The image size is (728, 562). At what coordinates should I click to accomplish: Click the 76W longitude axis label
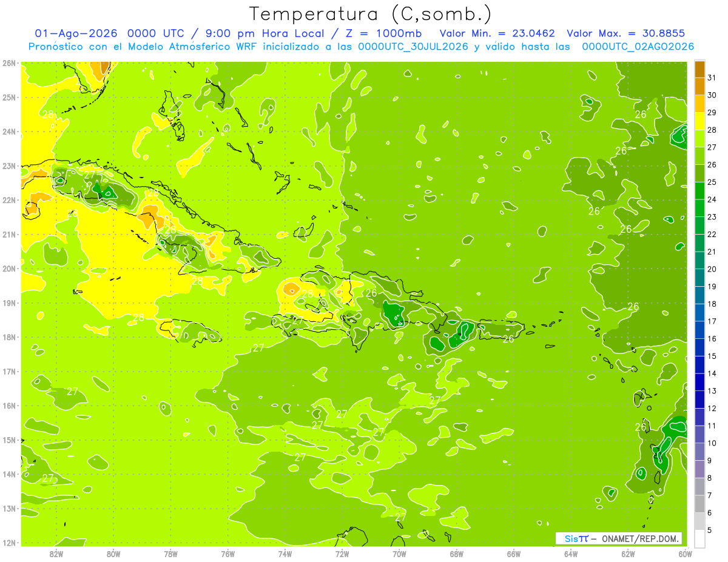click(227, 554)
